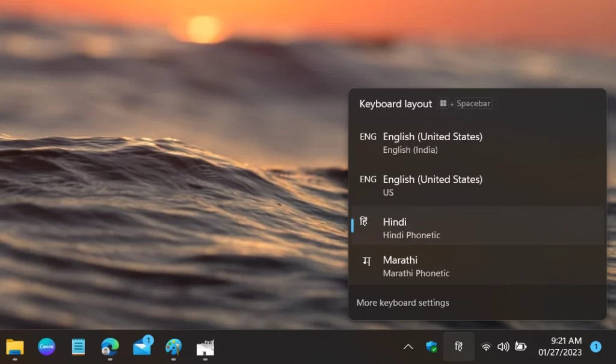616x364 pixels.
Task: Click the Keyboard layout heading
Action: click(x=395, y=103)
